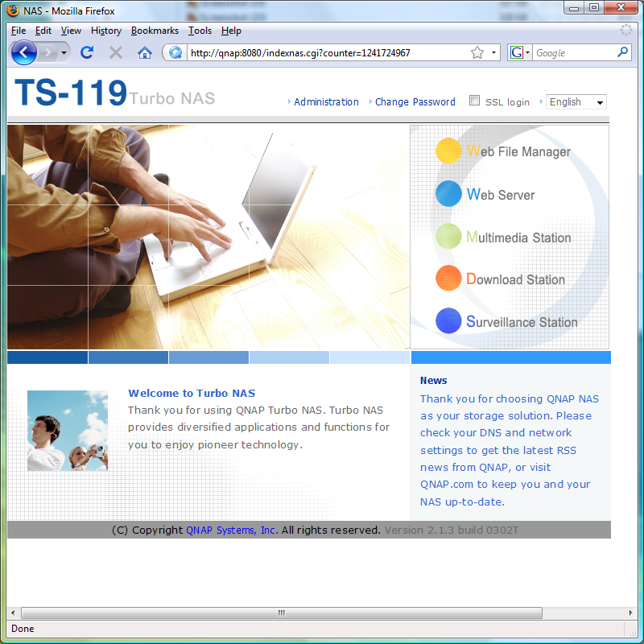The height and width of the screenshot is (644, 644).
Task: Open the back/forward history dropdown arrow
Action: pos(64,52)
